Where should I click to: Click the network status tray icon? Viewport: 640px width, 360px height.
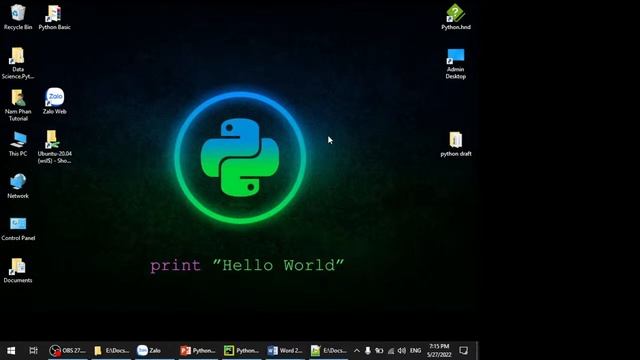(x=391, y=351)
